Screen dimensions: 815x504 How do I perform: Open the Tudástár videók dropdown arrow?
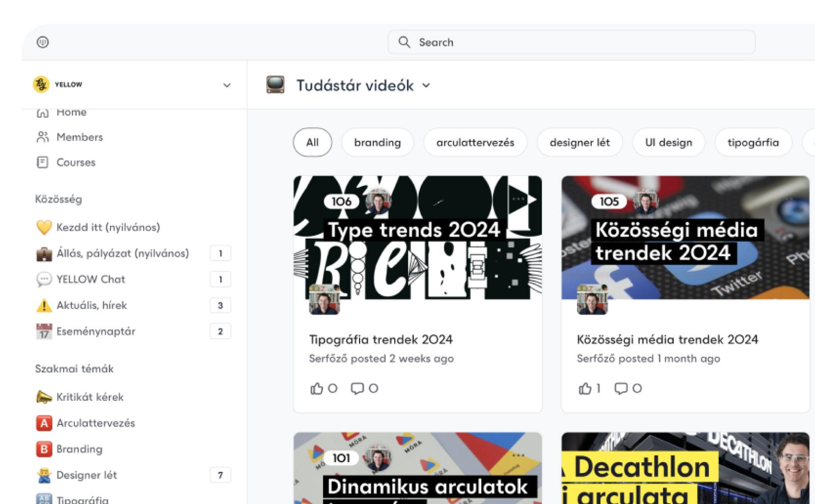(427, 86)
